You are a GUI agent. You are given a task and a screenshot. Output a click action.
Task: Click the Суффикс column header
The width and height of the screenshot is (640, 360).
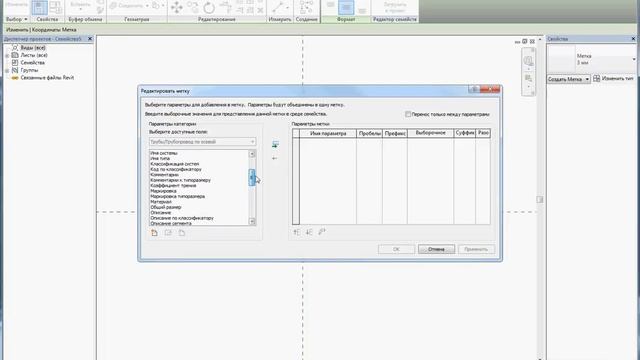[x=464, y=133]
